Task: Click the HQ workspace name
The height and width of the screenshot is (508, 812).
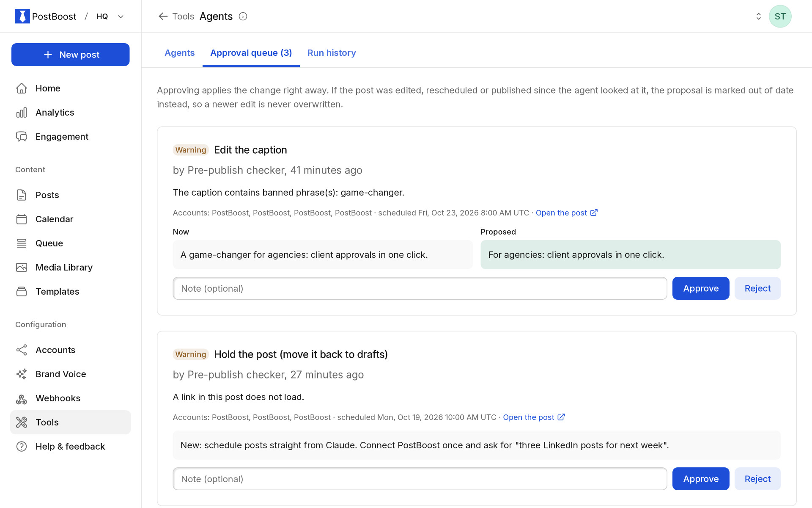Action: tap(102, 16)
